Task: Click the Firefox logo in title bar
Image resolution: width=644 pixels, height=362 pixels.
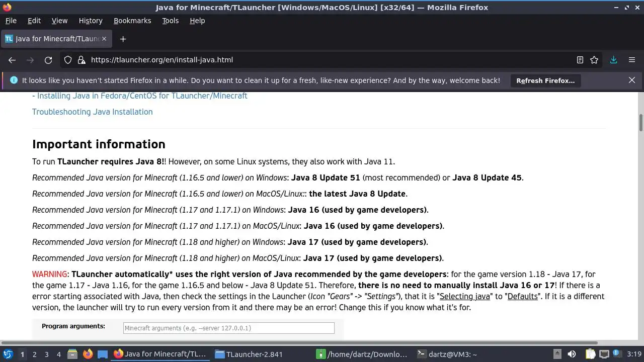Action: 7,7
